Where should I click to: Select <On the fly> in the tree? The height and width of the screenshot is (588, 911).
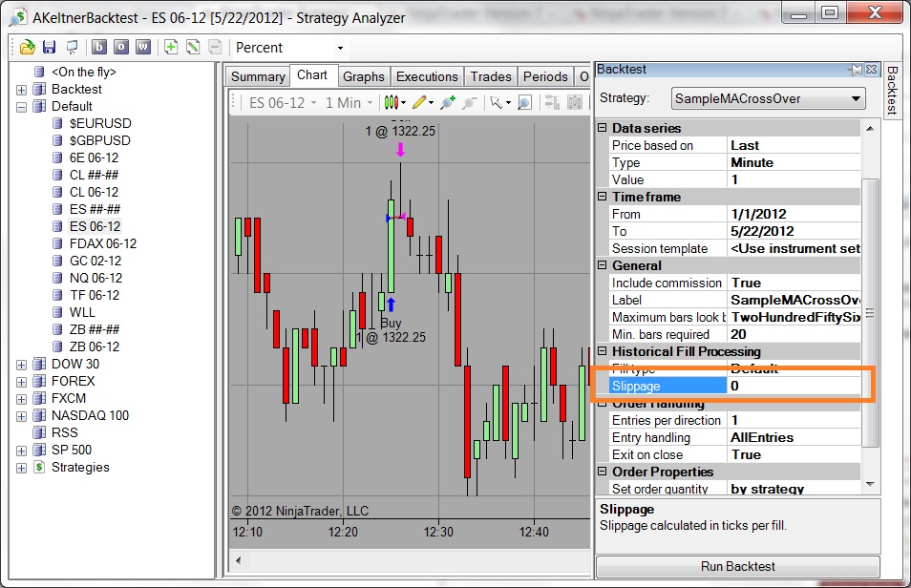(84, 72)
